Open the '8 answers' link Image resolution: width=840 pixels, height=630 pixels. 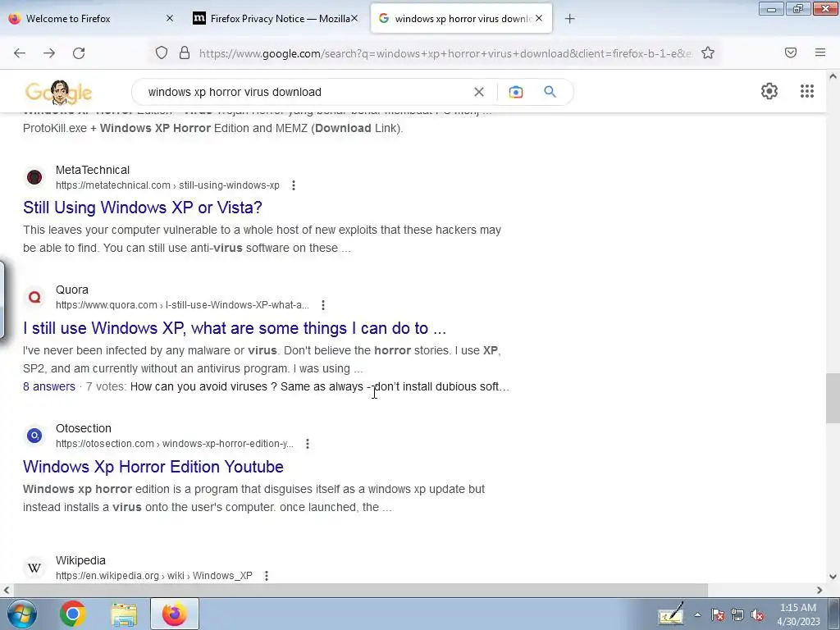pyautogui.click(x=48, y=387)
